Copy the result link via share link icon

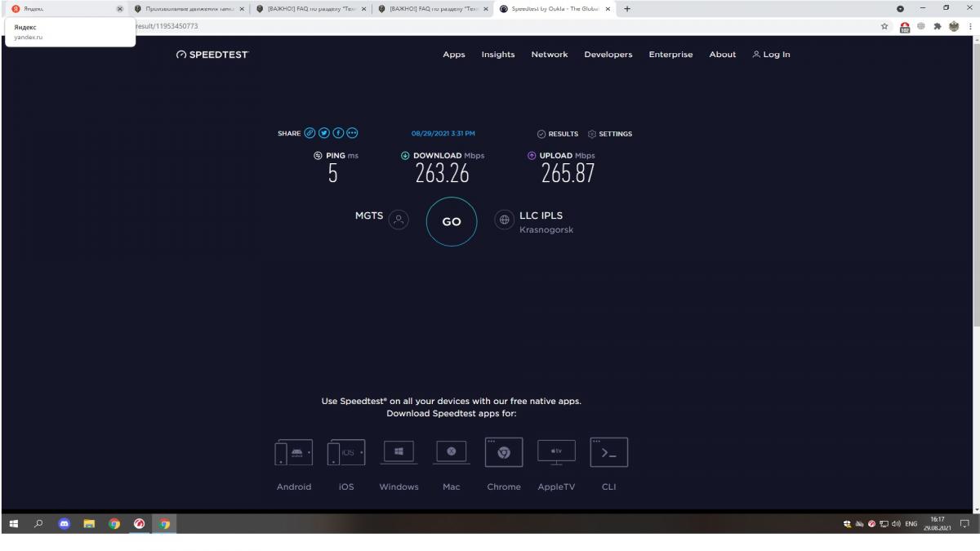point(310,133)
